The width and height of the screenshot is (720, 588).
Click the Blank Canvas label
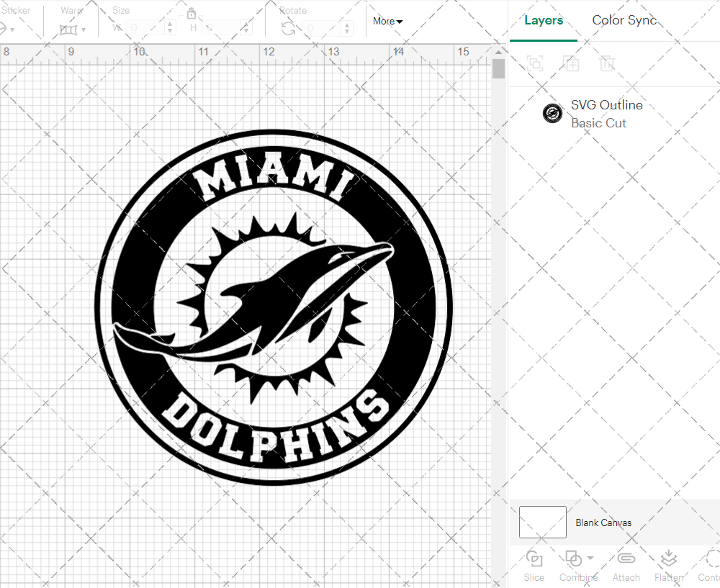[x=603, y=523]
